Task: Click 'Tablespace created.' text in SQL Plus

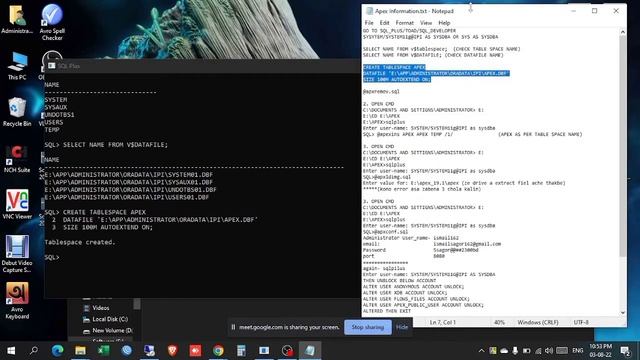Action: [80, 242]
